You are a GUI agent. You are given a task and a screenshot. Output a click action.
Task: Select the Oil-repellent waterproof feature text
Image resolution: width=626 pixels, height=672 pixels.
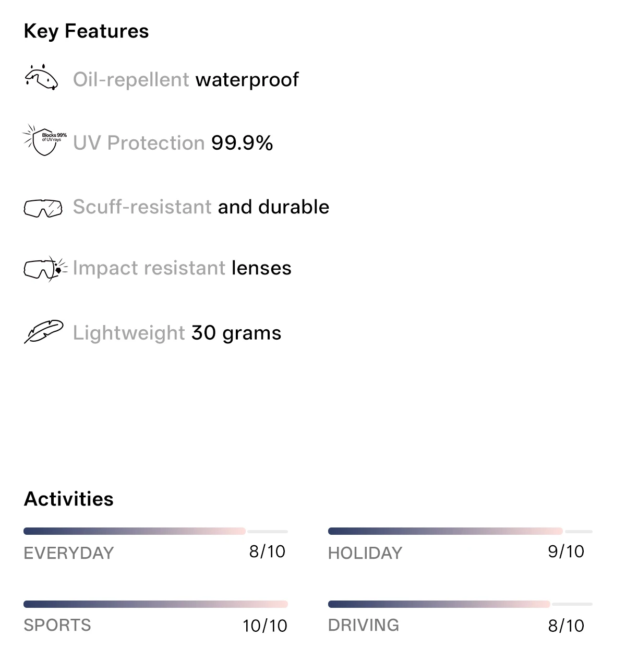pyautogui.click(x=186, y=80)
